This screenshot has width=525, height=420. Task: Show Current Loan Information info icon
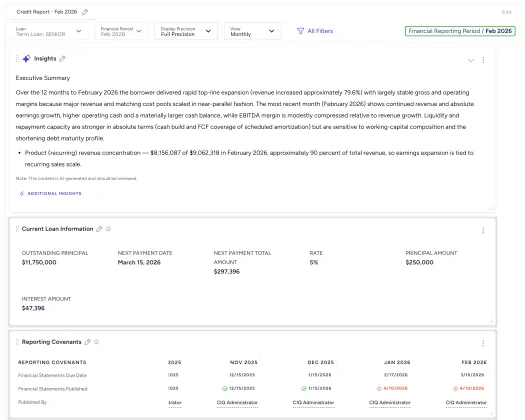[x=108, y=229]
